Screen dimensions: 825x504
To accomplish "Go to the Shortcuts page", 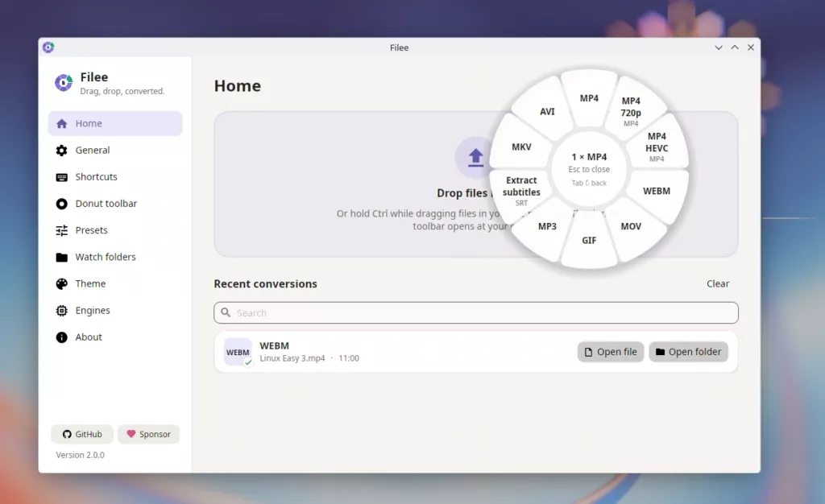I will 115,177.
